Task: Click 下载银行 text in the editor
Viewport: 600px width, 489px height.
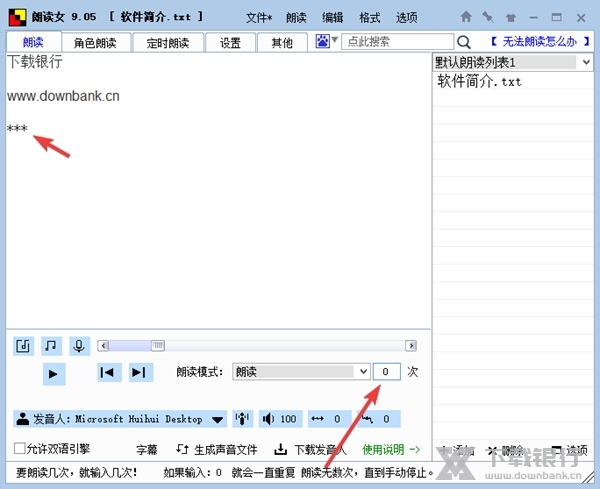Action: click(34, 62)
